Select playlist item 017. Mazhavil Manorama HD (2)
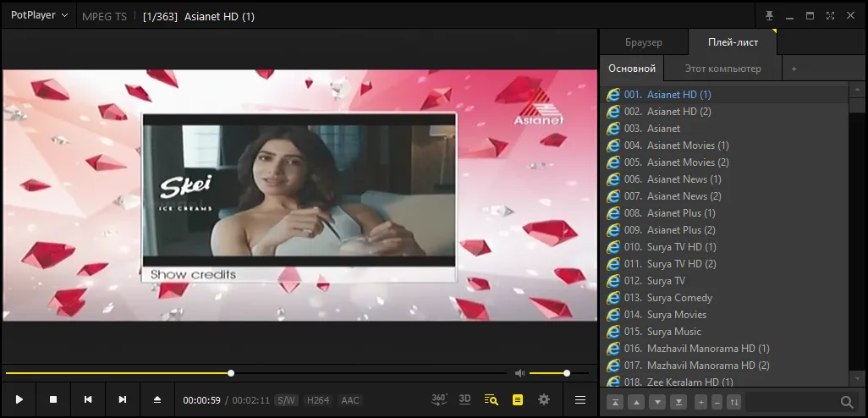Screen dimensions: 868x418 [x=724, y=366]
